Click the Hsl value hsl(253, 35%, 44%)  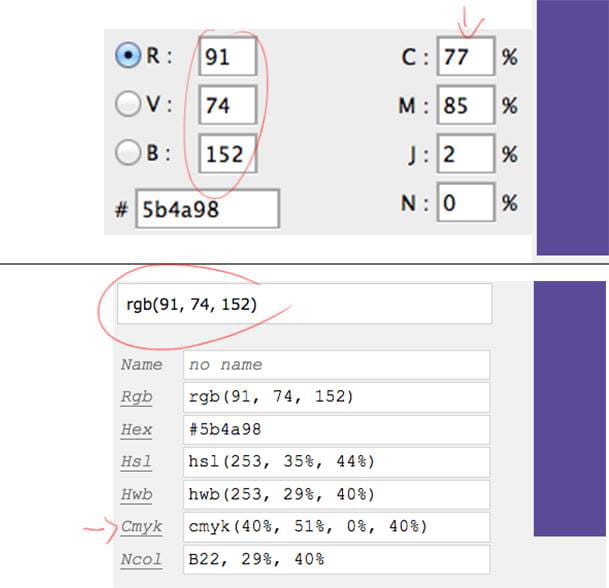(x=337, y=462)
